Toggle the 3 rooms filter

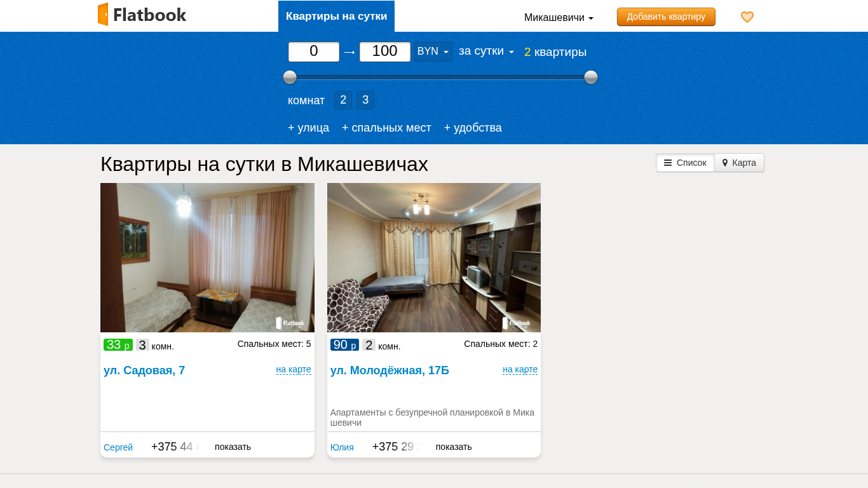click(365, 100)
